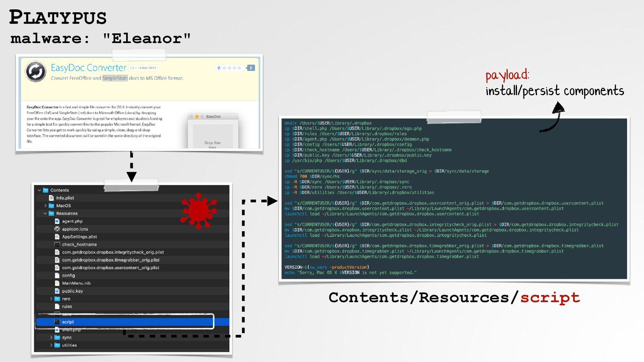The height and width of the screenshot is (362, 644).
Task: Click the usercontent_orig.plist file icon
Action: (x=57, y=267)
